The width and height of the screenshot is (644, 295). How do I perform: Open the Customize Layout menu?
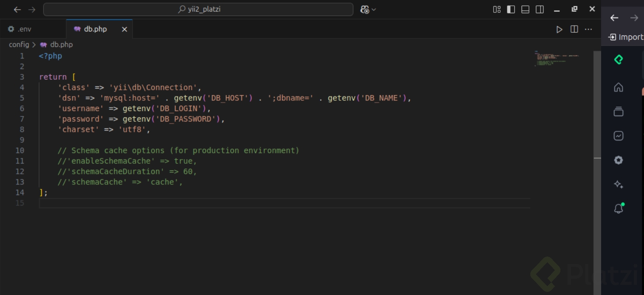click(x=497, y=9)
